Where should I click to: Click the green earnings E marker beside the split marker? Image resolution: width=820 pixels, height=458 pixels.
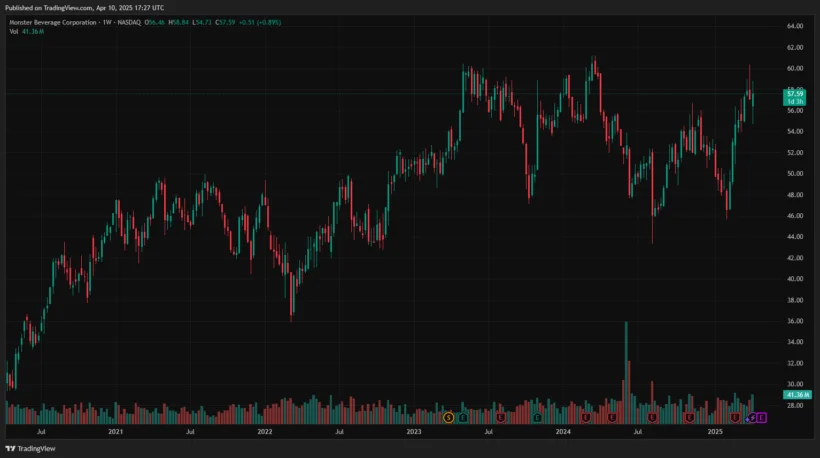[463, 418]
